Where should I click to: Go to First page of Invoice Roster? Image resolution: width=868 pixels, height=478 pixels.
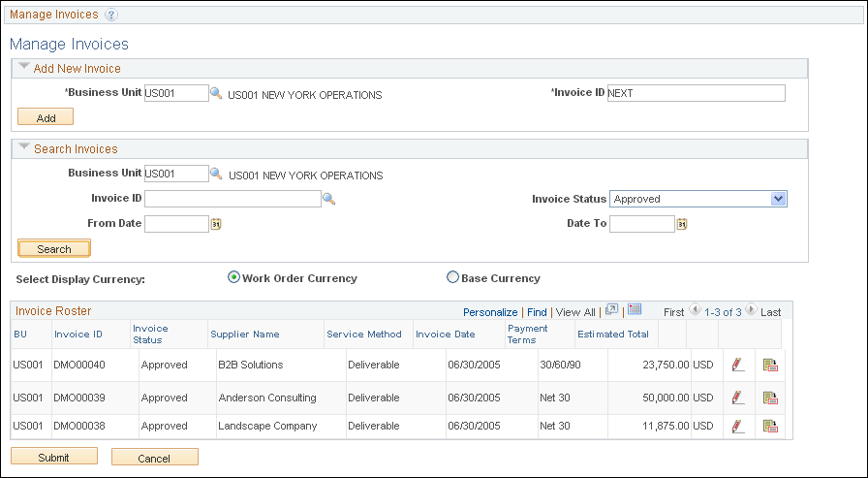pos(673,312)
